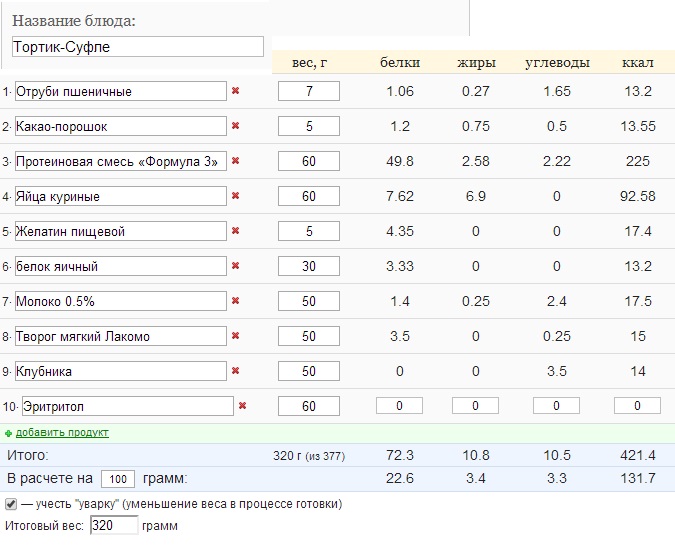Screen dimensions: 675x546
Task: Remove the Отруби пшеничные ingredient row
Action: (236, 91)
